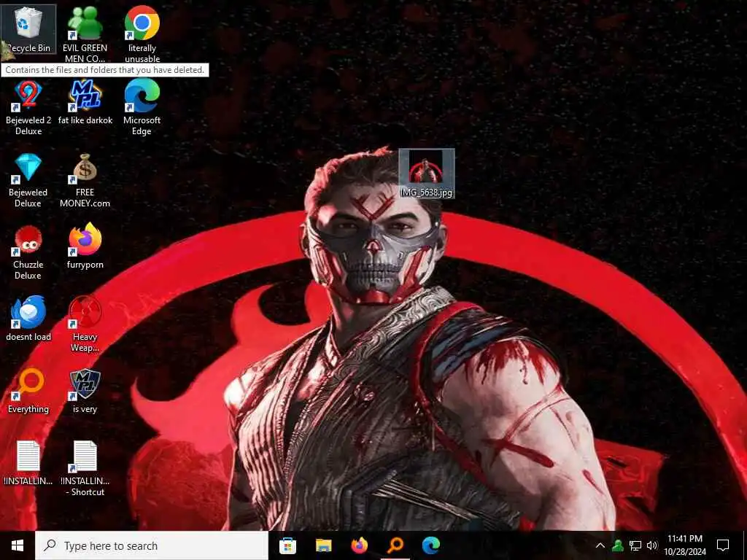The width and height of the screenshot is (747, 560).
Task: Open the Windows Start menu
Action: pyautogui.click(x=18, y=545)
